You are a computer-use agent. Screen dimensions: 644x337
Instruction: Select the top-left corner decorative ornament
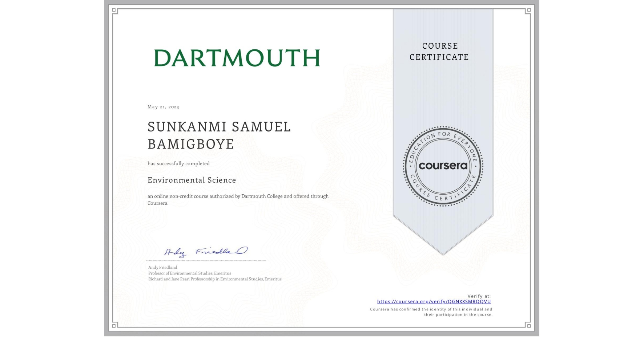(115, 11)
